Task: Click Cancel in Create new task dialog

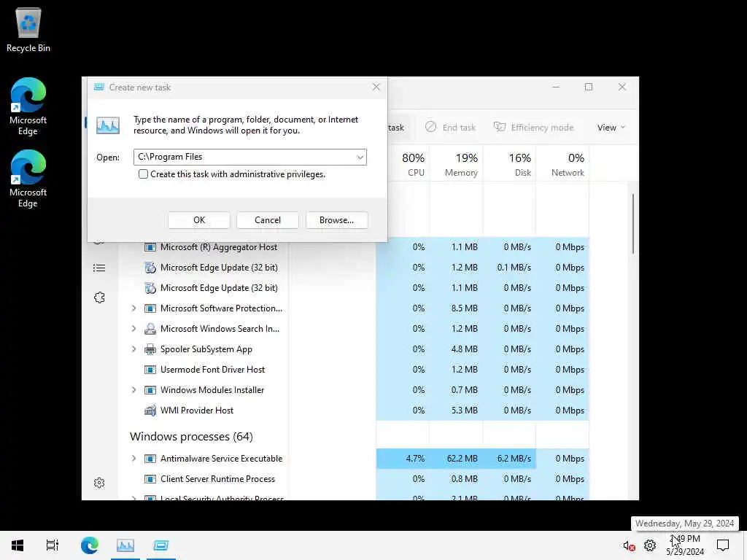Action: [x=268, y=220]
